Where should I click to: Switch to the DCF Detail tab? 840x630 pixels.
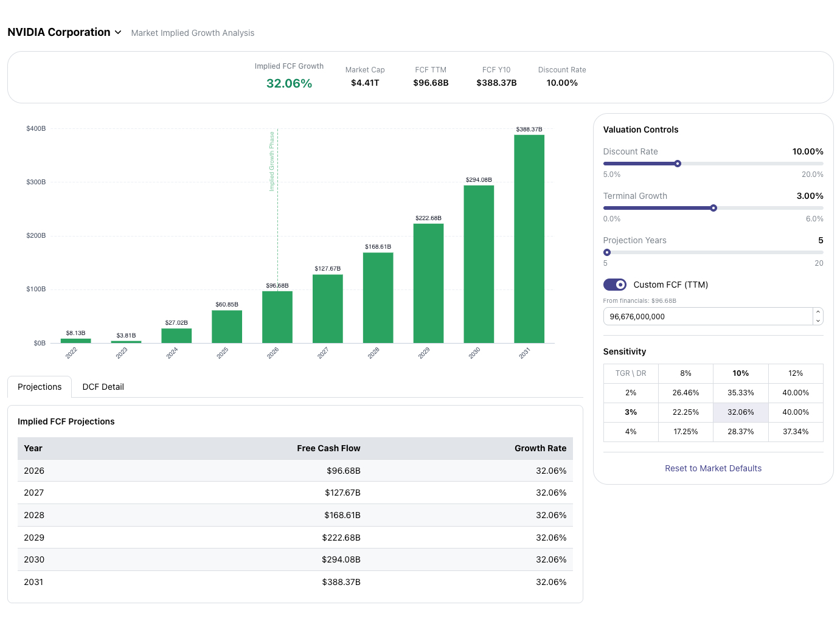tap(103, 387)
